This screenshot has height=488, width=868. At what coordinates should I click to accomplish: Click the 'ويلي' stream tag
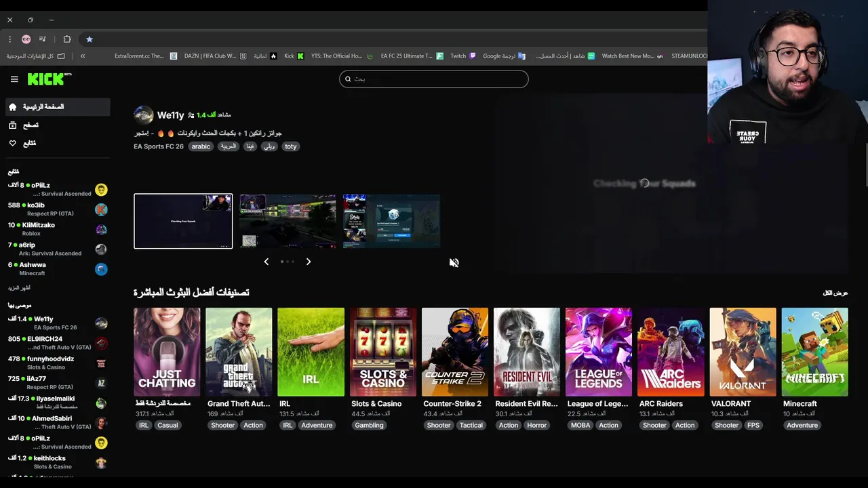(270, 146)
